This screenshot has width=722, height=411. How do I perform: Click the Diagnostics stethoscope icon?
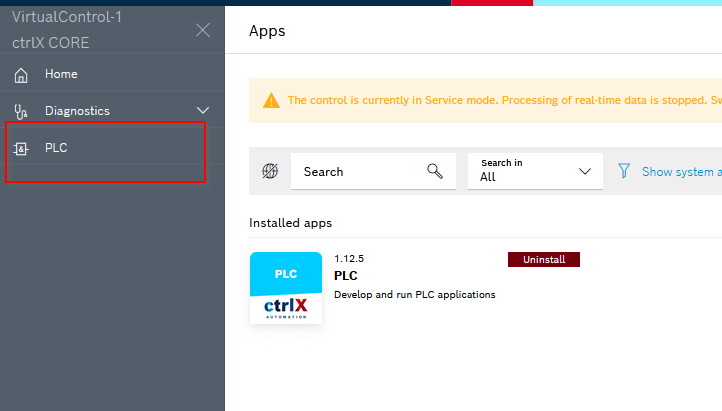tap(21, 111)
